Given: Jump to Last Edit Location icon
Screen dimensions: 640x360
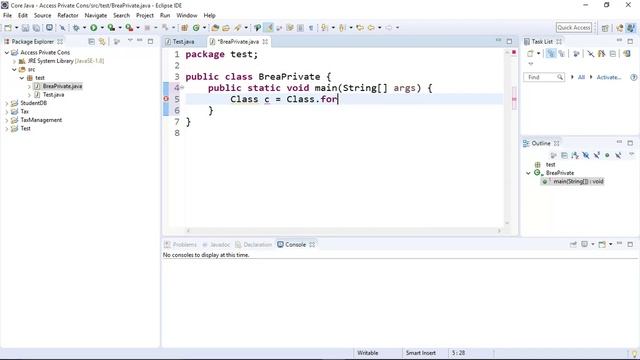Looking at the screenshot, I should point(360,28).
